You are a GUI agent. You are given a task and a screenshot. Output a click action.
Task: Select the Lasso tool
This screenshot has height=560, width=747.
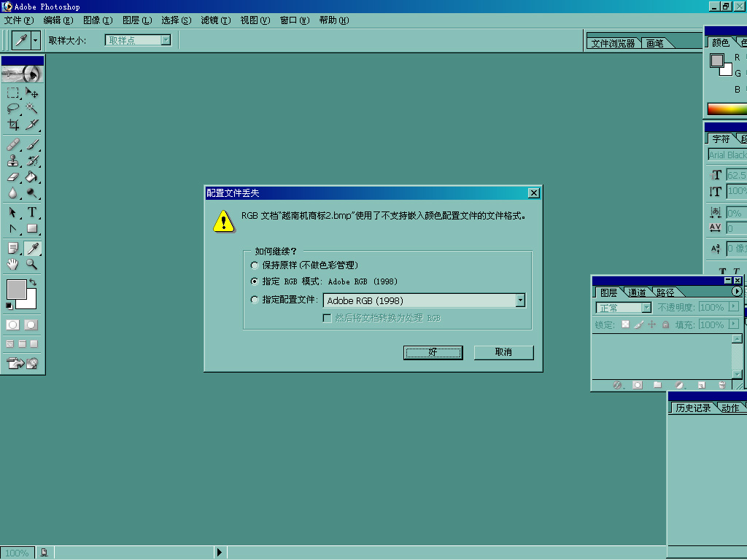[13, 109]
